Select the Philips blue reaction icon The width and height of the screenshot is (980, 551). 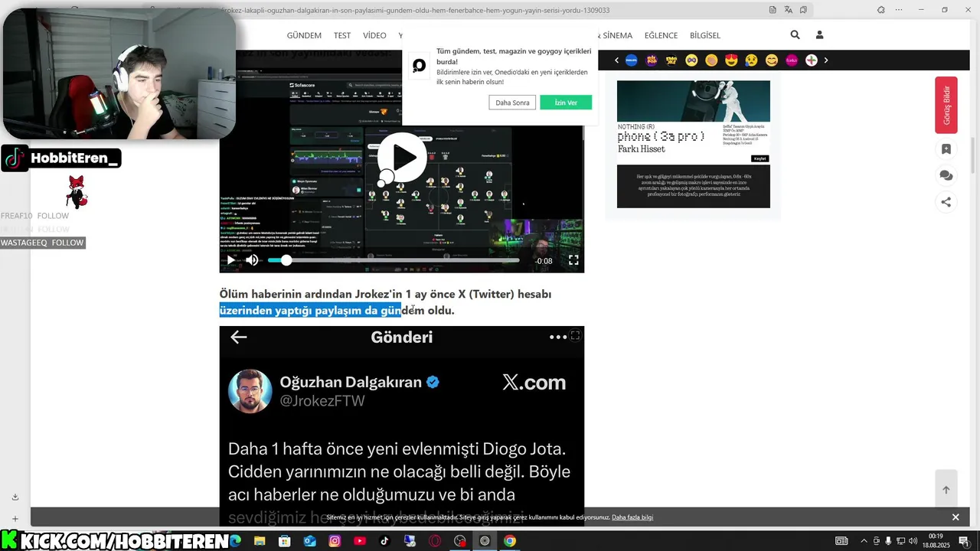pos(632,60)
